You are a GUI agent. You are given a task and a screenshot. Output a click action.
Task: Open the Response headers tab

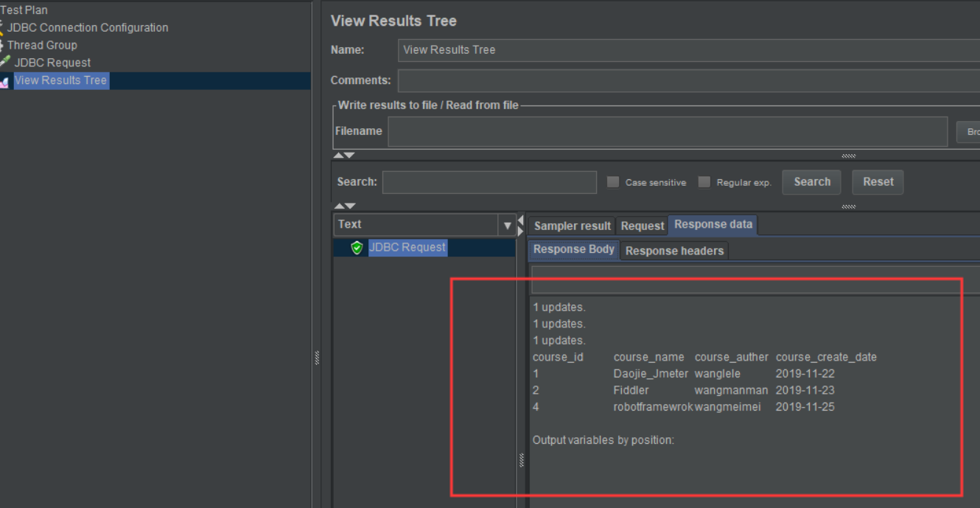coord(674,251)
